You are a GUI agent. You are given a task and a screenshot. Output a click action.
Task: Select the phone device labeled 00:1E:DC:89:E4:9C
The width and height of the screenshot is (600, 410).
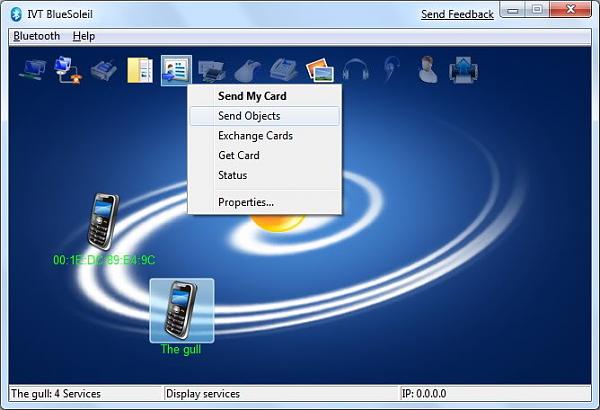point(103,222)
